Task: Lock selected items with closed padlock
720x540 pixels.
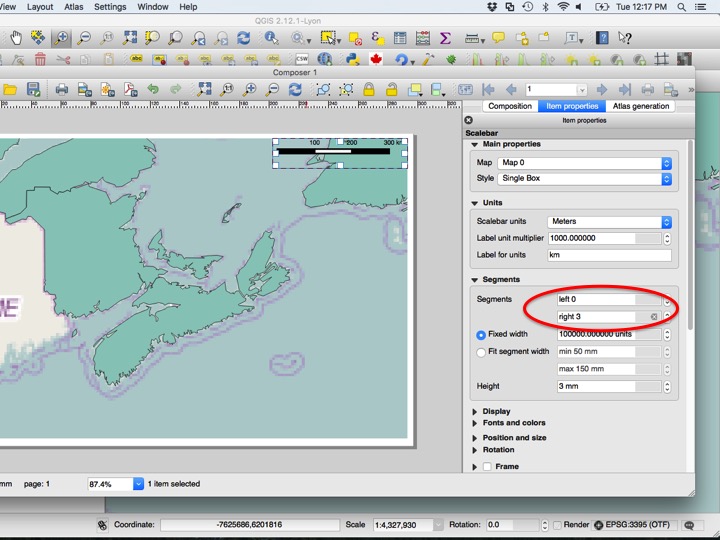Action: click(x=369, y=89)
